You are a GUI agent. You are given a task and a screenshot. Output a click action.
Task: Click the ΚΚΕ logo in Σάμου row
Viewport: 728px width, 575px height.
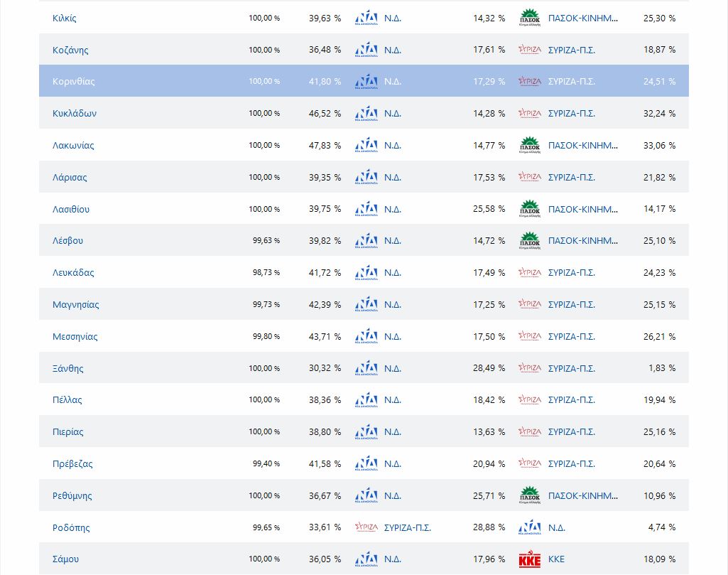tap(530, 559)
